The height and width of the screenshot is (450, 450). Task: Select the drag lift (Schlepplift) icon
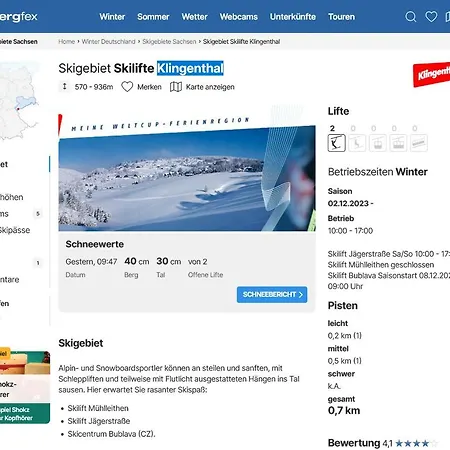click(336, 143)
